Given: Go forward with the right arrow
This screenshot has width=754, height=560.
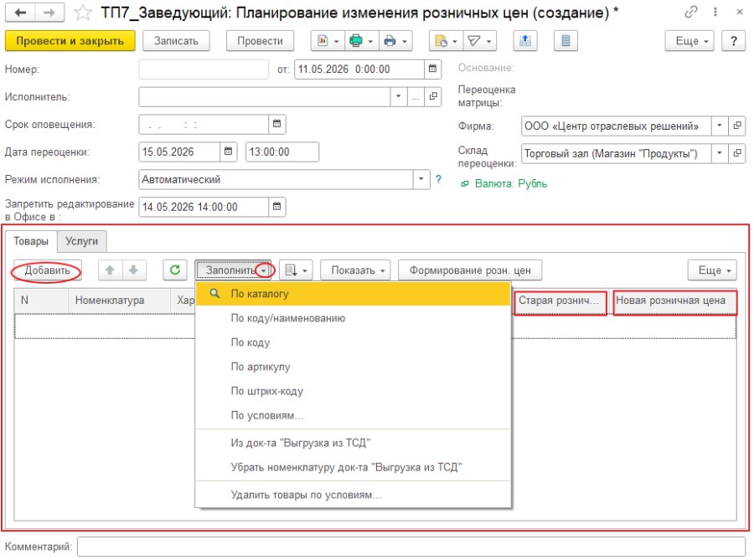Looking at the screenshot, I should point(49,13).
